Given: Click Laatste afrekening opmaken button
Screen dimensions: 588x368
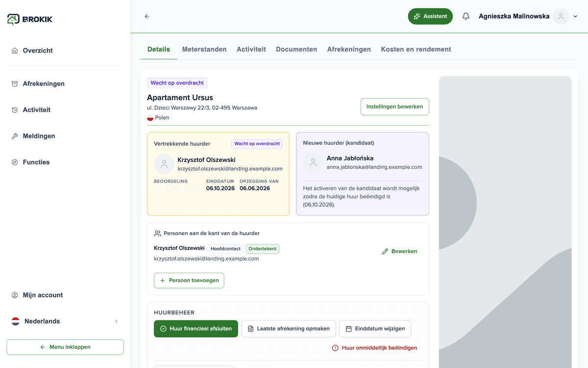Looking at the screenshot, I should click(289, 329).
